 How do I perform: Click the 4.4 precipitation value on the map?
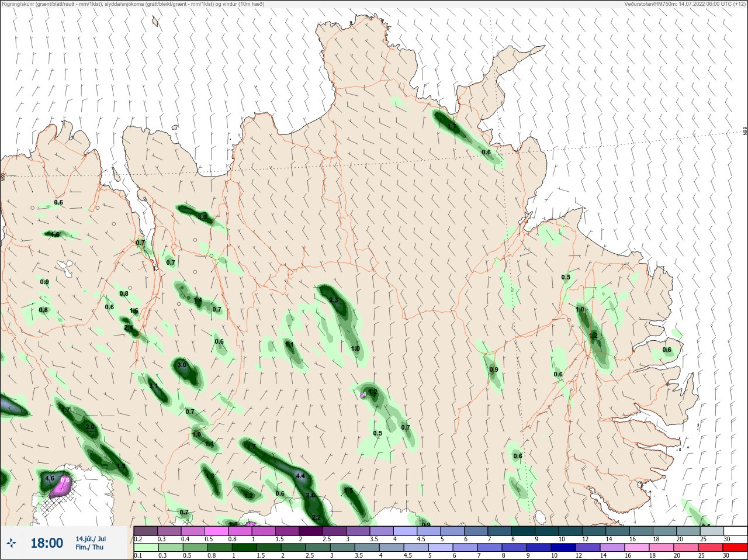[300, 476]
